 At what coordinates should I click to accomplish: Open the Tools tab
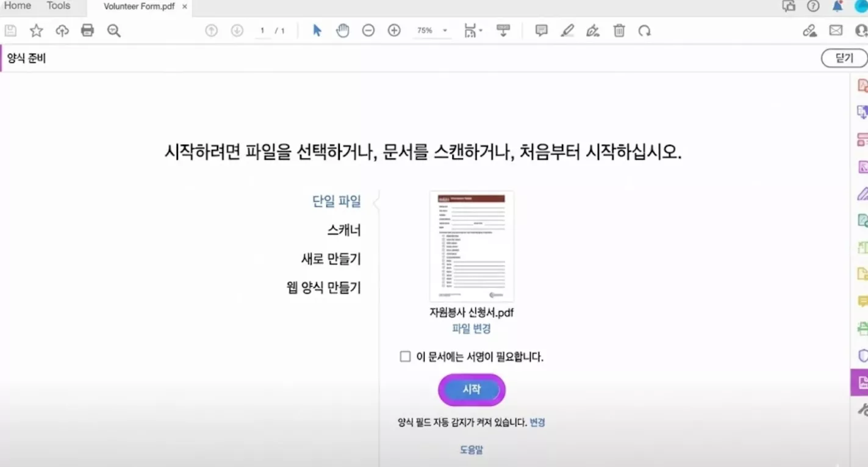tap(58, 5)
